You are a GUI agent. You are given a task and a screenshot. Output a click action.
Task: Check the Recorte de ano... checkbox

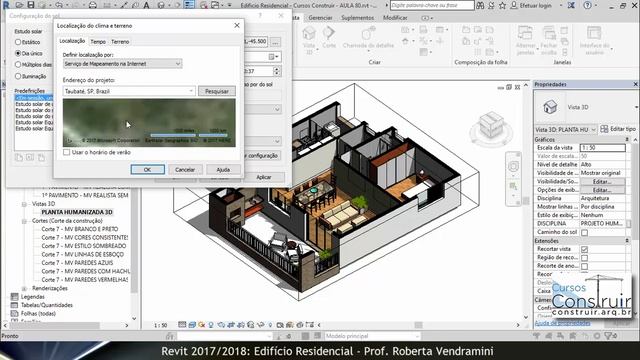point(584,266)
